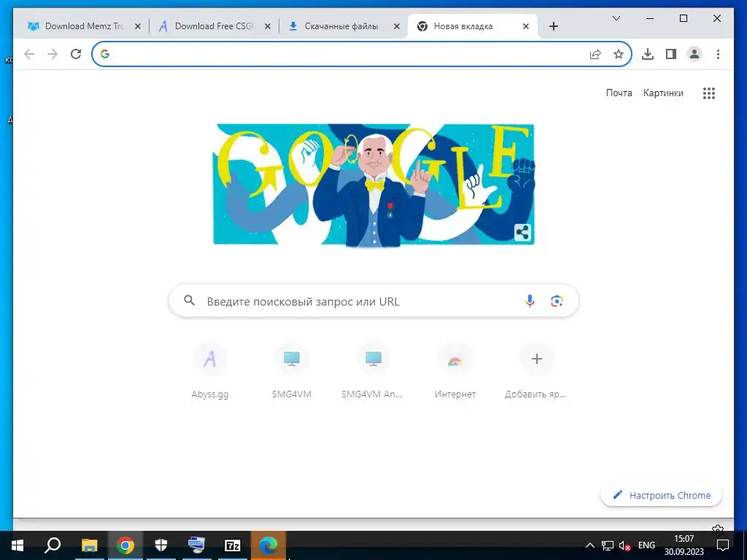Open the SMG4VM An... shortcut
This screenshot has height=560, width=747.
[x=373, y=370]
